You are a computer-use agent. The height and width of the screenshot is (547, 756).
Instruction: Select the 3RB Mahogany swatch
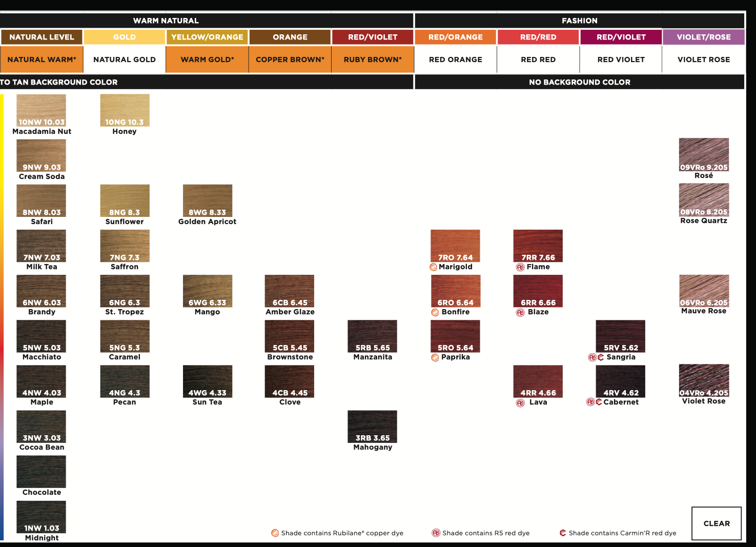coord(372,426)
